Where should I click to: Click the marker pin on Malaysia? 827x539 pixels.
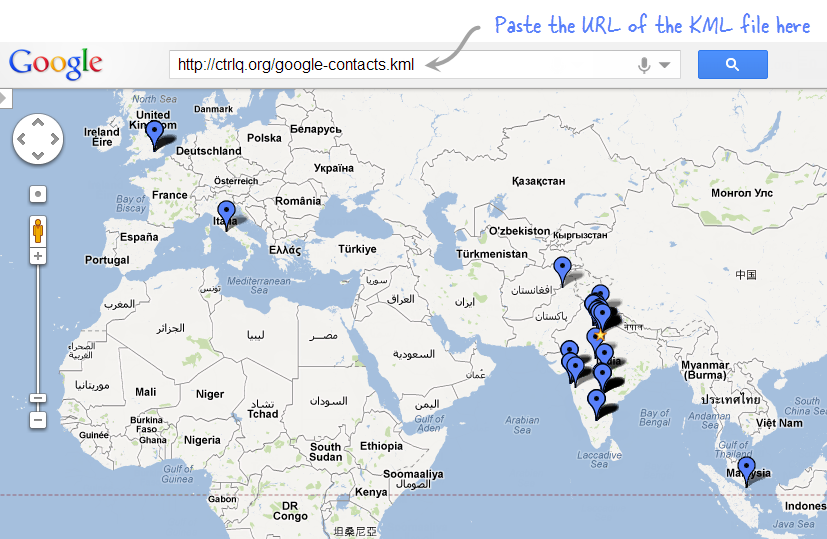pyautogui.click(x=746, y=471)
